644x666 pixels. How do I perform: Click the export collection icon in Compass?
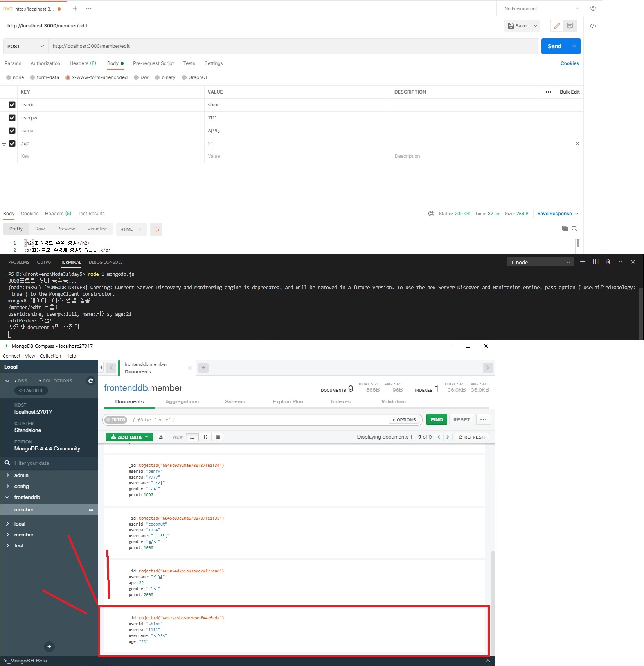[161, 437]
